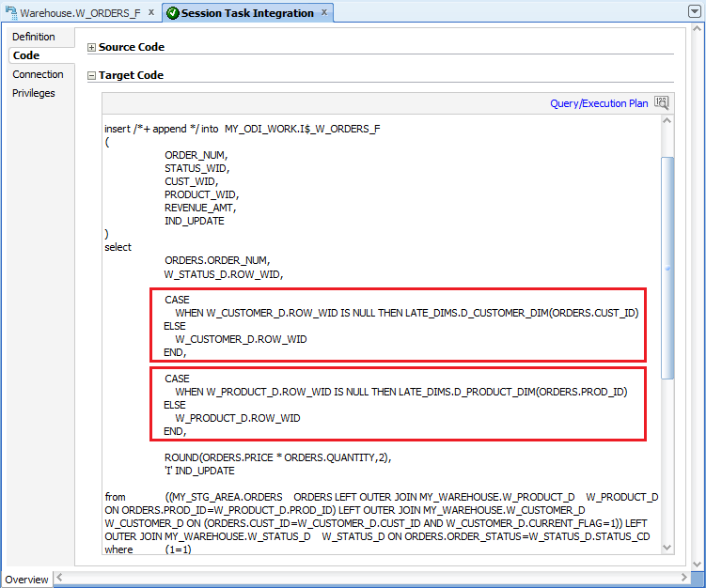Screen dimensions: 706x588
Task: Open the Overview tab at the bottom
Action: (x=26, y=580)
